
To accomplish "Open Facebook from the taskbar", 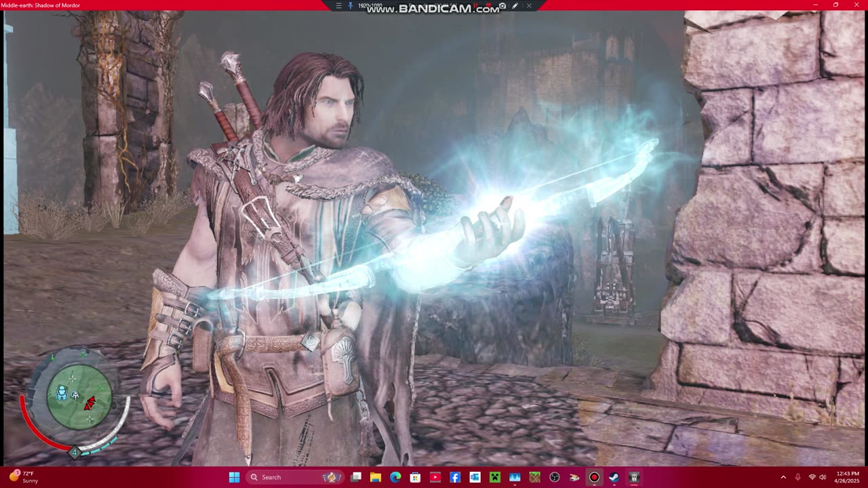I will pos(455,477).
